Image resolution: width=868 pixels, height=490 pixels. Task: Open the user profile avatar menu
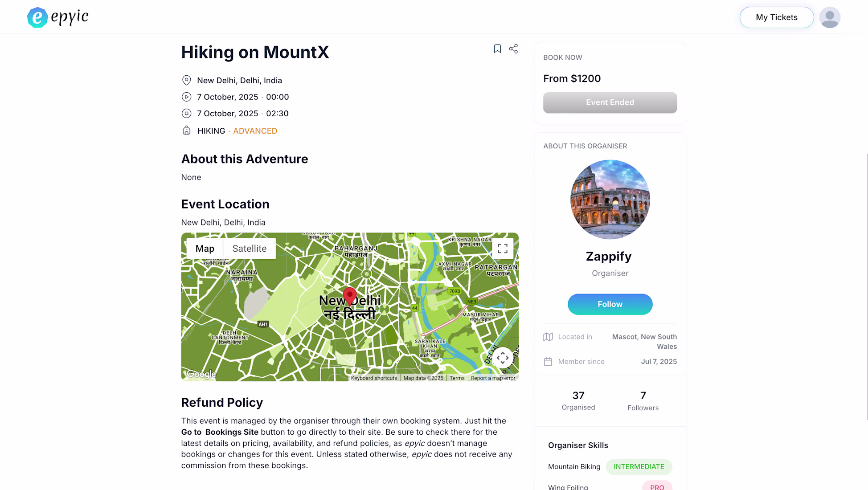pyautogui.click(x=829, y=17)
